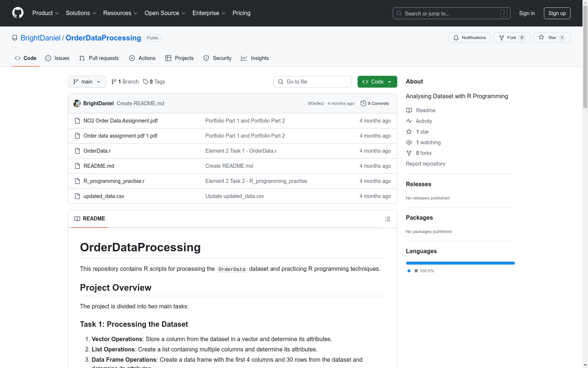This screenshot has height=368, width=588.
Task: Click the R language color dot
Action: tap(409, 271)
